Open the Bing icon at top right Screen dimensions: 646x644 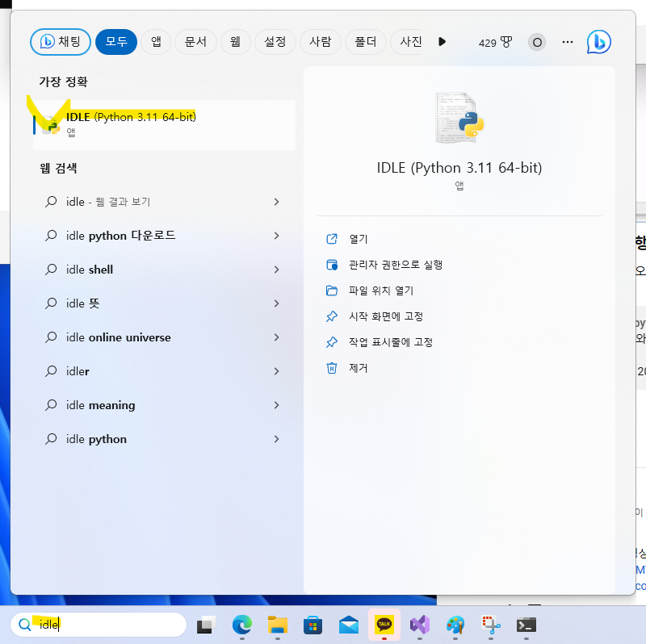click(598, 42)
